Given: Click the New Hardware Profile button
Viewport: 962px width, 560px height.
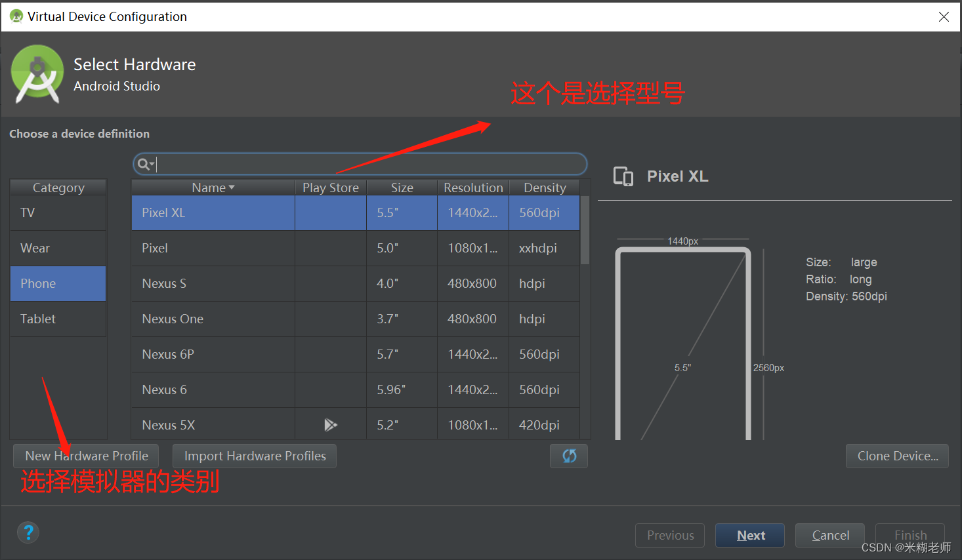Looking at the screenshot, I should pos(86,456).
